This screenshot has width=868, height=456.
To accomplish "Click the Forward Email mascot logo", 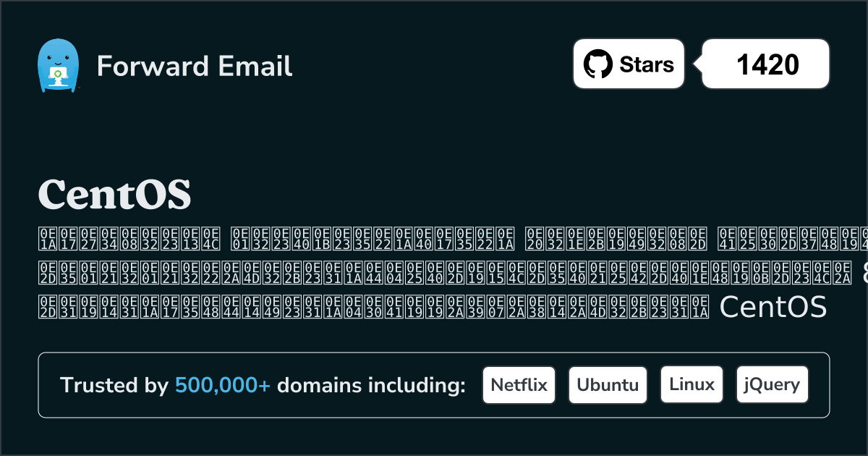I will pos(57,66).
